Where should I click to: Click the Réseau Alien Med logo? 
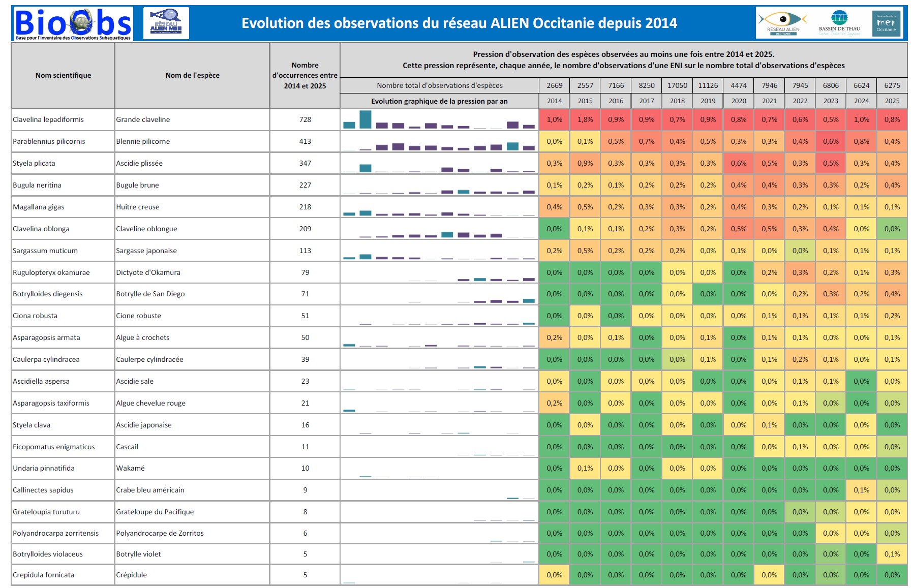tap(166, 23)
